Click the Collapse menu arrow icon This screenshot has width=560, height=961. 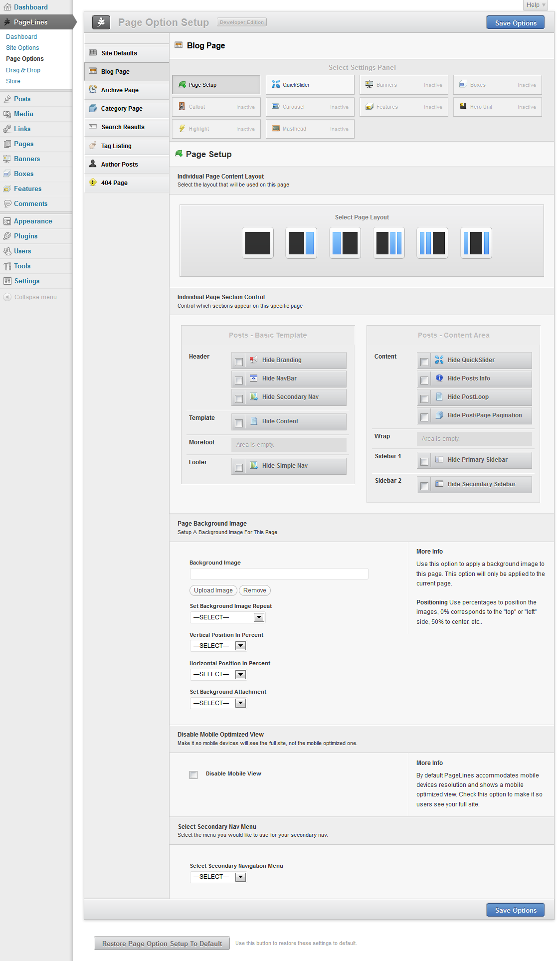click(7, 297)
